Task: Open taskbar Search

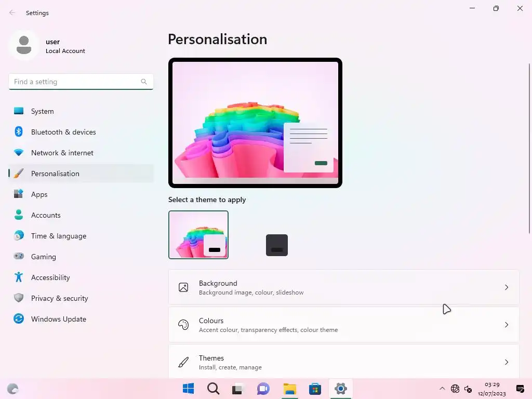Action: (x=214, y=389)
